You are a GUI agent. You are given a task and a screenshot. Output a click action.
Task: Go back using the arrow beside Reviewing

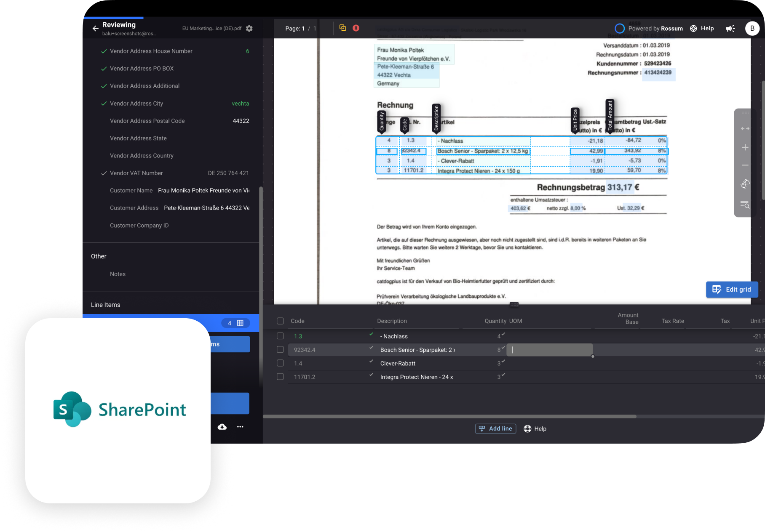[x=96, y=29]
